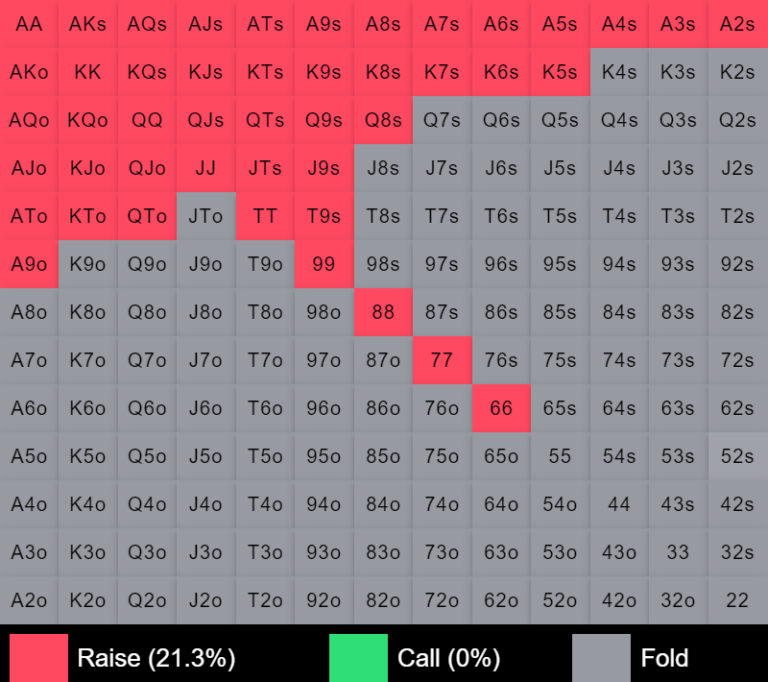Click the Raise (21.3%) legend label
The image size is (768, 682).
156,657
